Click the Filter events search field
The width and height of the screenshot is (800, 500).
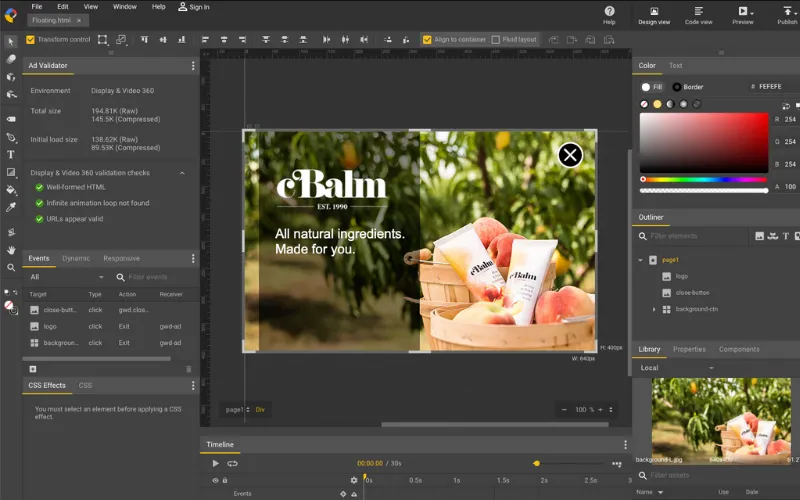click(x=148, y=277)
